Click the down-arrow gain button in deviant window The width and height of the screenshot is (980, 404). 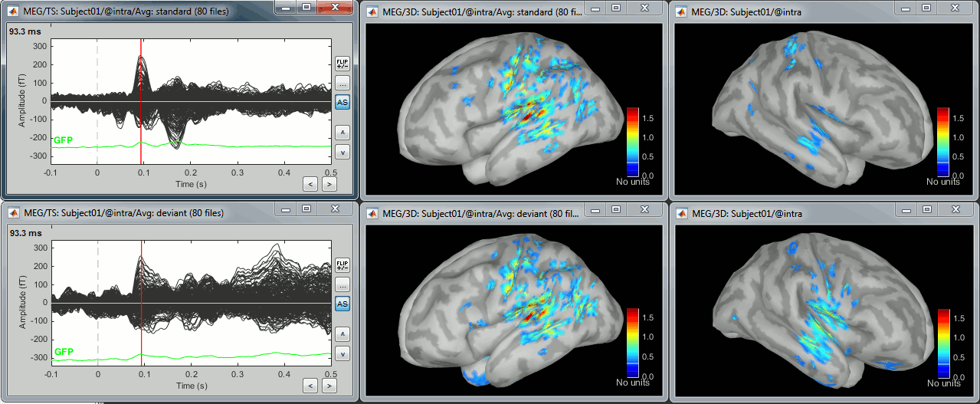tap(343, 353)
